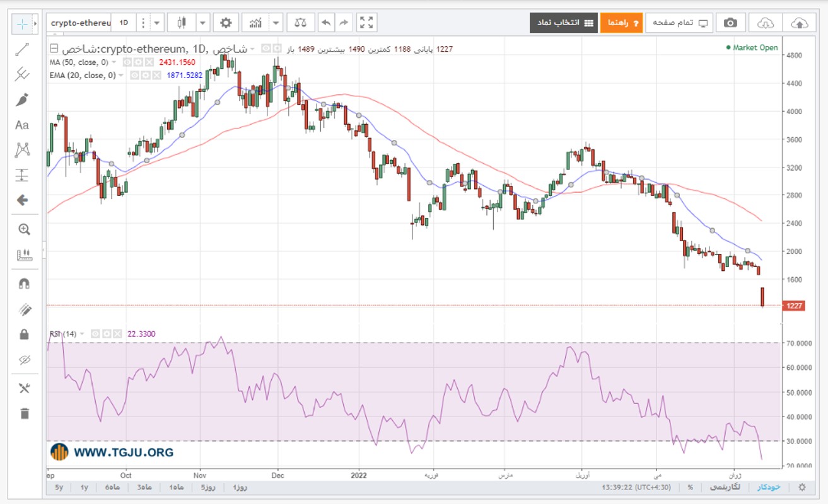Click the full page button (تمام صفحه)
Screen dimensions: 828x504
679,23
